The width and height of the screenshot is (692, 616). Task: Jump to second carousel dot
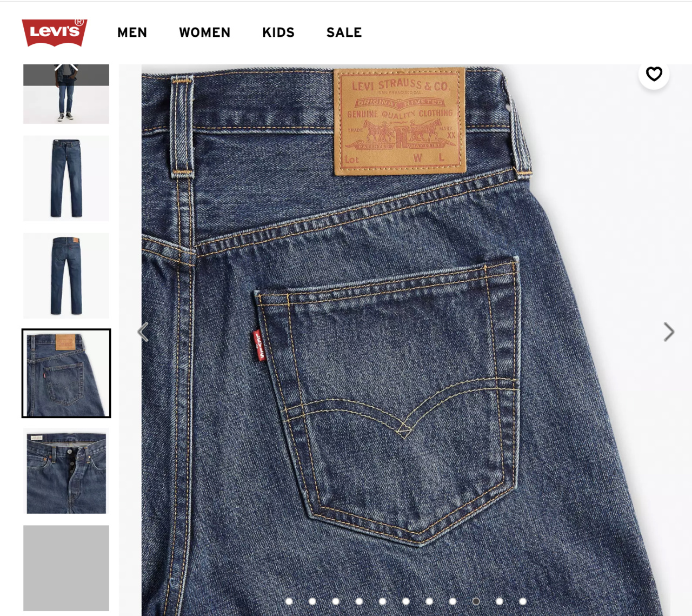click(x=312, y=601)
